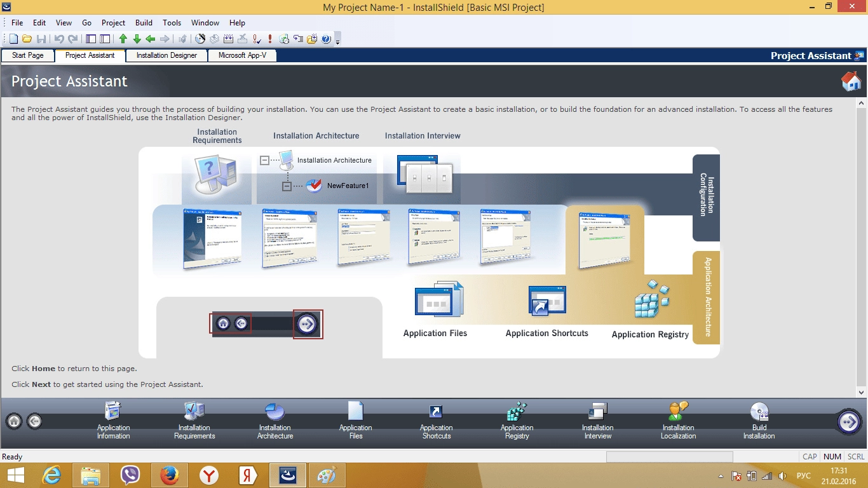The width and height of the screenshot is (868, 488).
Task: Open the Edit menu
Action: (x=39, y=23)
